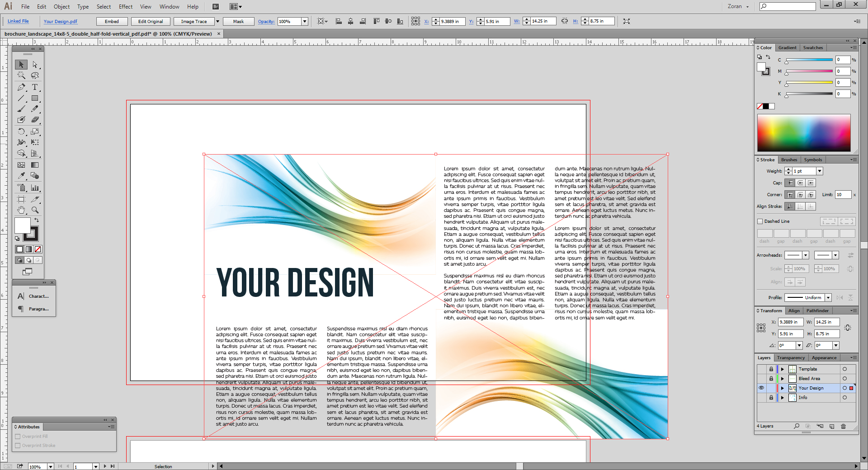Image resolution: width=868 pixels, height=470 pixels.
Task: Expand the Your Design layer
Action: [782, 388]
